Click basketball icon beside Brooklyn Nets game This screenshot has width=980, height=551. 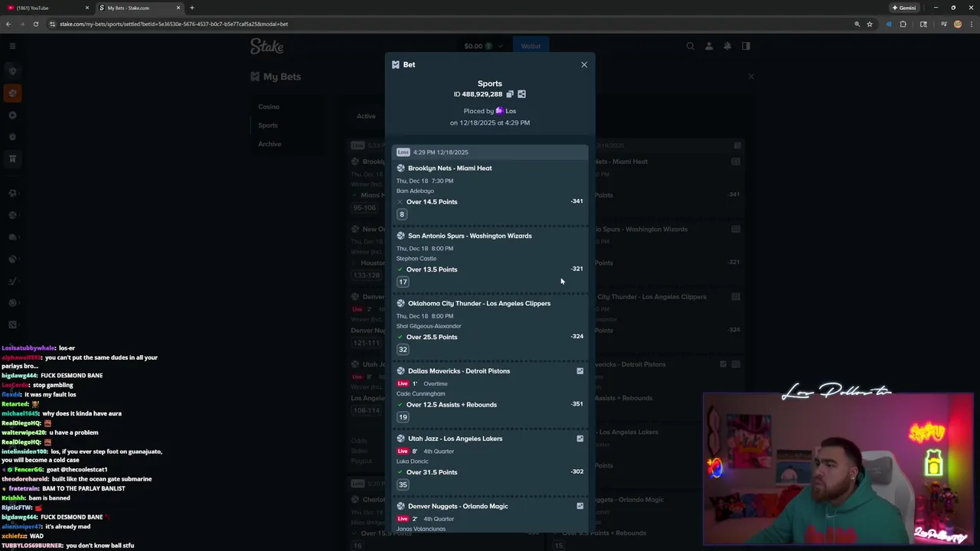point(400,168)
